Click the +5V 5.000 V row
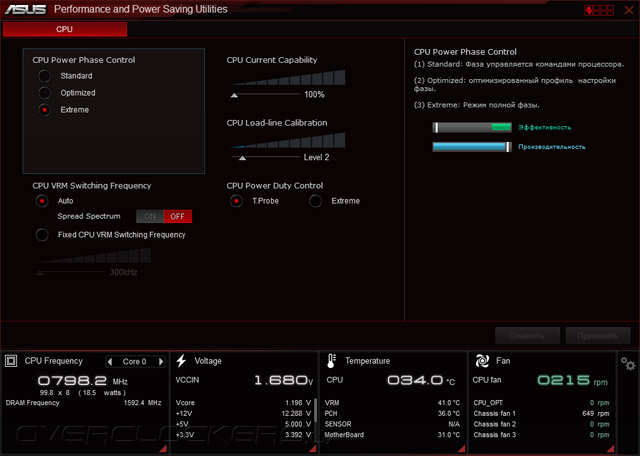The width and height of the screenshot is (640, 456). (243, 424)
